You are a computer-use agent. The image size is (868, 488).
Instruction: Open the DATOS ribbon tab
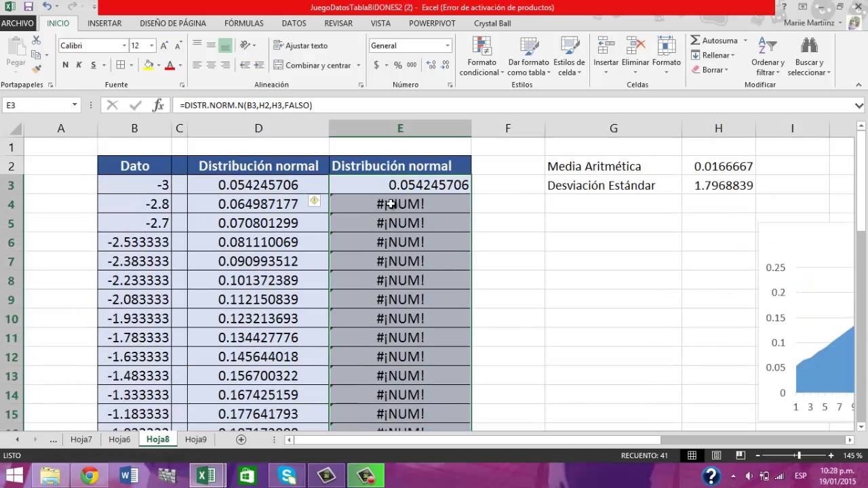pos(294,23)
